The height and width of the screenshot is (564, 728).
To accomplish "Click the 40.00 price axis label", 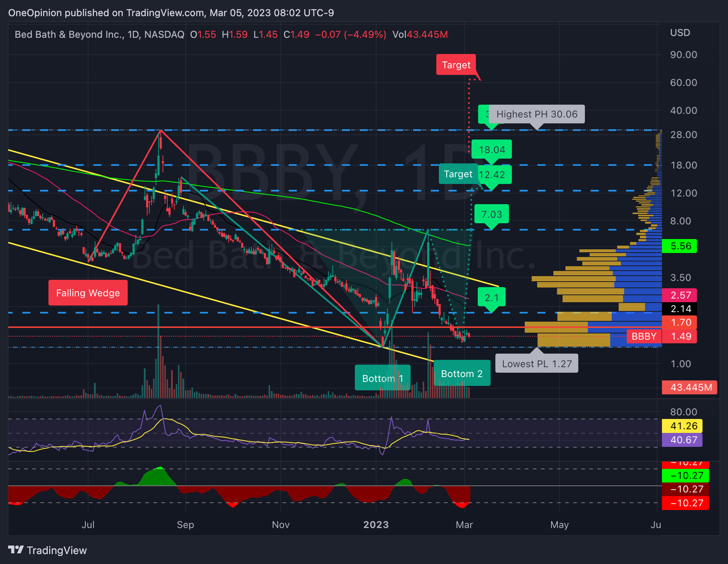I will click(684, 110).
